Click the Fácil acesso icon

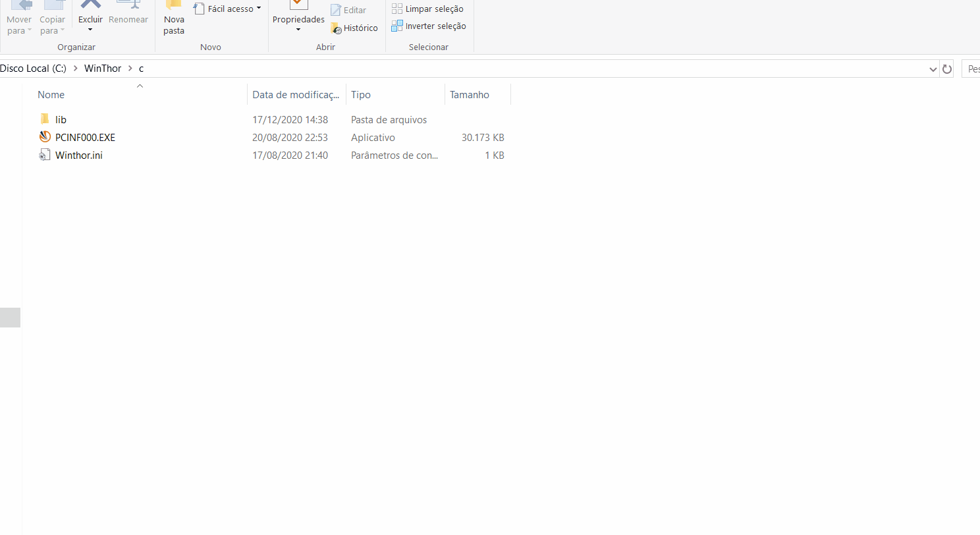pyautogui.click(x=199, y=9)
